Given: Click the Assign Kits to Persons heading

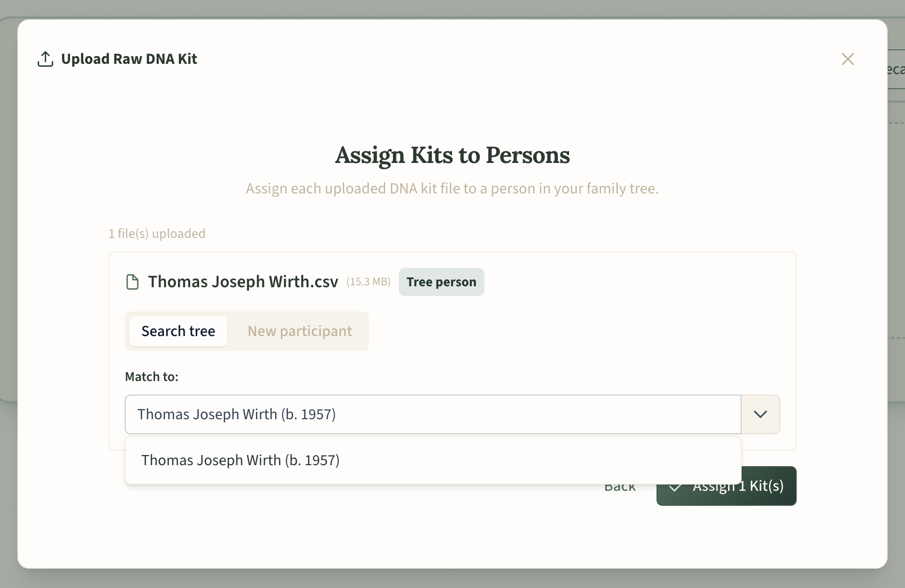Looking at the screenshot, I should (x=452, y=155).
